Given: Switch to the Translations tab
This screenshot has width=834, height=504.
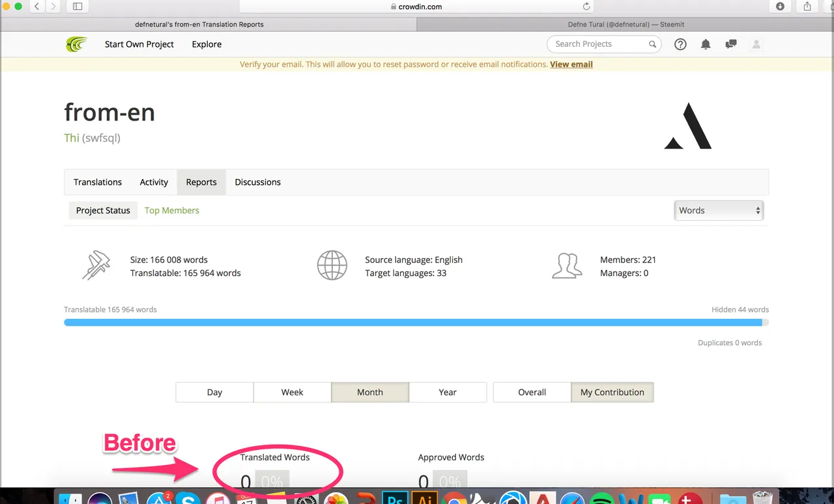Looking at the screenshot, I should tap(98, 182).
